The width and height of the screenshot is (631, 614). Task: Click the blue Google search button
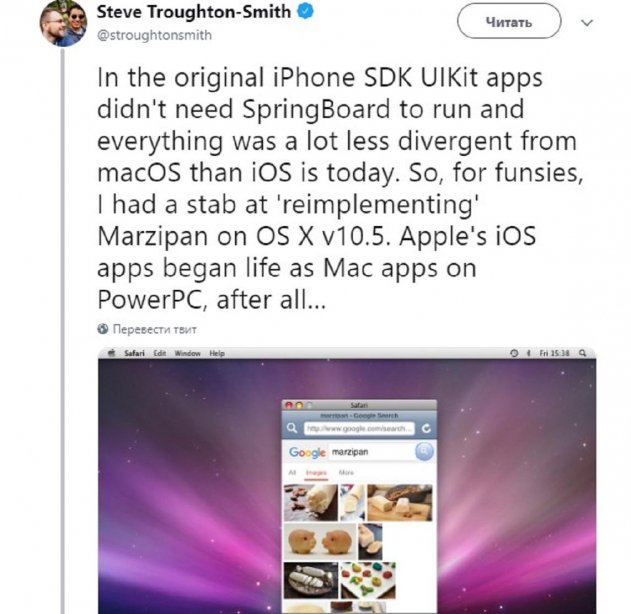[x=424, y=451]
